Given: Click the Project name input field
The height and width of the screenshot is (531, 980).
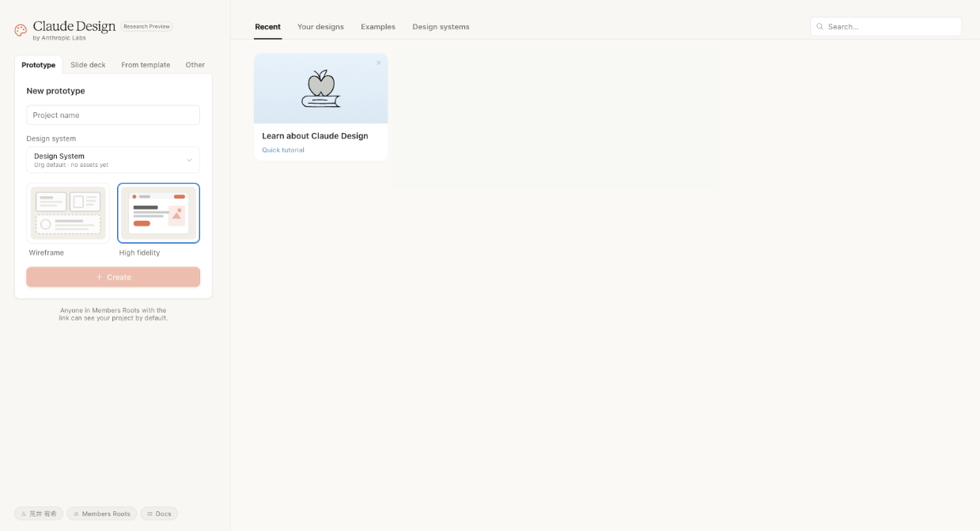Looking at the screenshot, I should [x=113, y=115].
